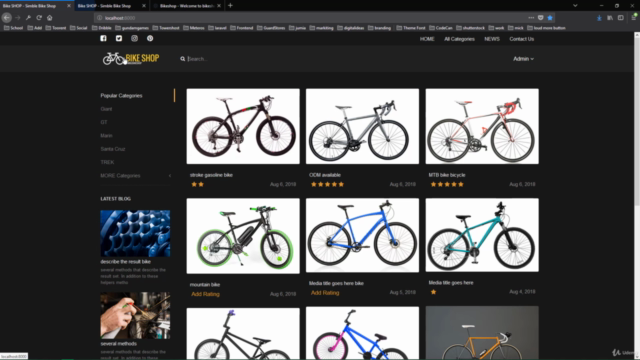This screenshot has height=360, width=640.
Task: Open All Categories nav item
Action: click(459, 39)
